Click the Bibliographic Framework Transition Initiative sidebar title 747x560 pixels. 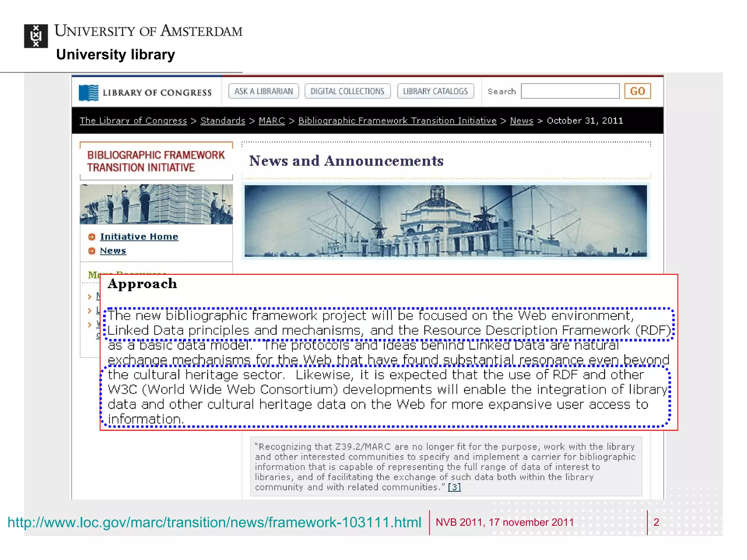pos(156,161)
